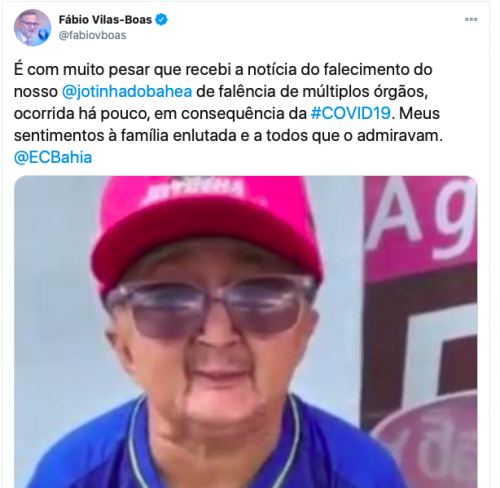
Task: Follow the #COVID19 hashtag
Action: tap(350, 113)
